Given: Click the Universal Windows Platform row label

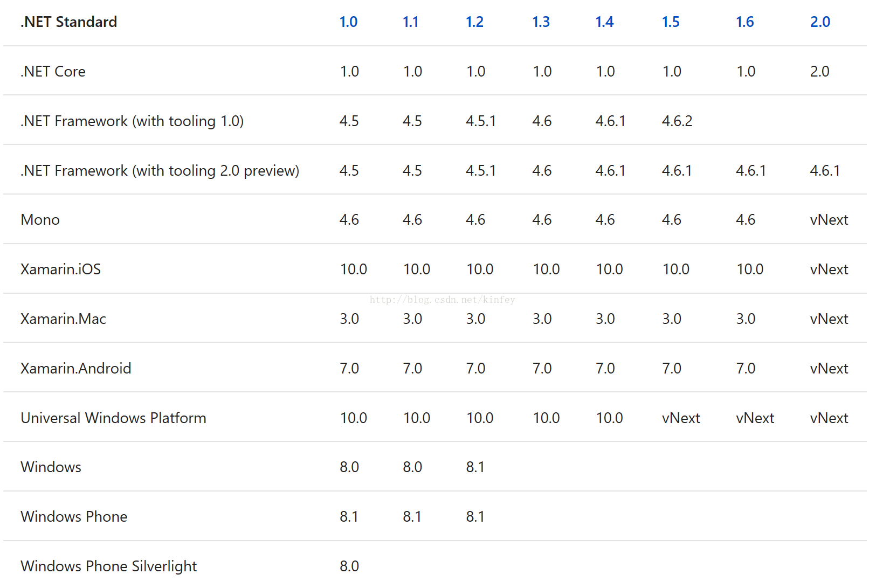Looking at the screenshot, I should [x=113, y=418].
